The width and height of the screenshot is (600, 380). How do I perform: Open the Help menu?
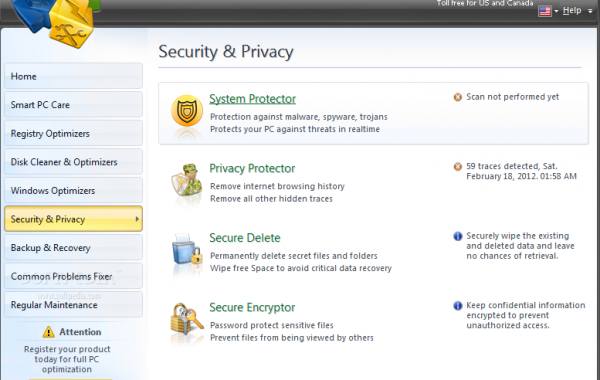572,11
